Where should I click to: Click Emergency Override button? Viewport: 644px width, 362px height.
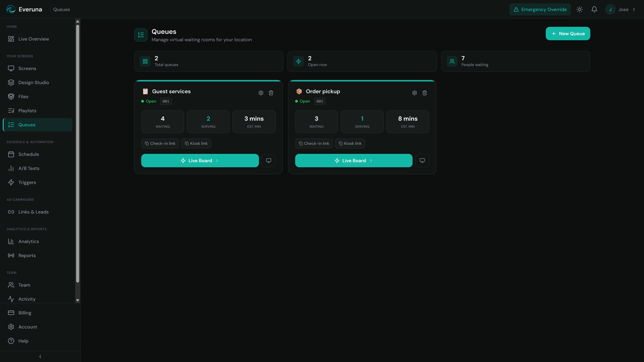click(540, 9)
